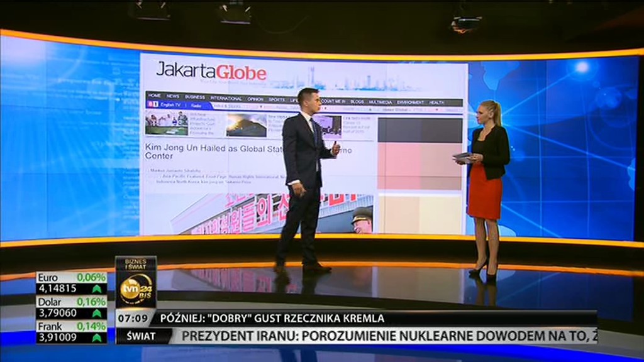This screenshot has width=644, height=362.
Task: Click the Frank 0,14% change value
Action: pos(91,327)
